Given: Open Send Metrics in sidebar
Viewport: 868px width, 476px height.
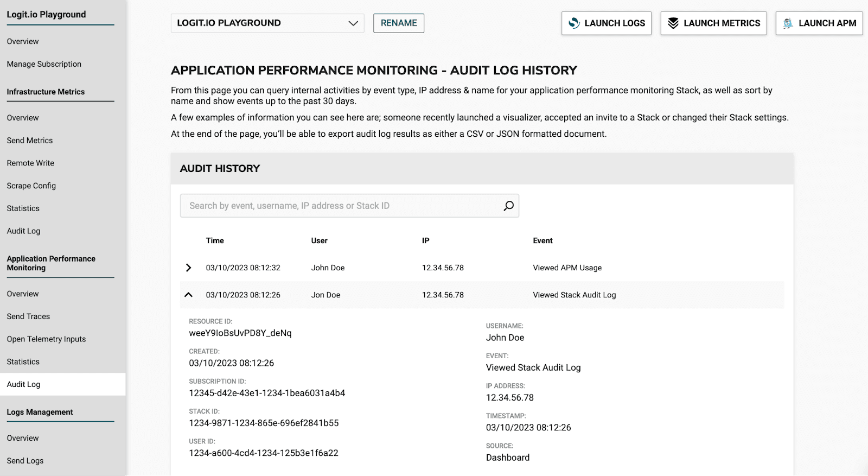Looking at the screenshot, I should point(30,141).
